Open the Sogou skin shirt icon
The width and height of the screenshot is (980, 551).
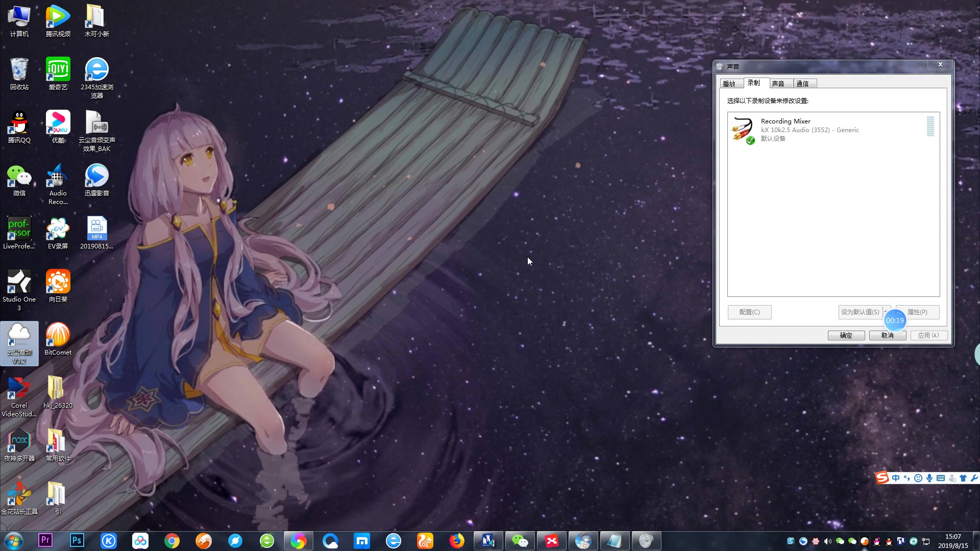click(963, 478)
